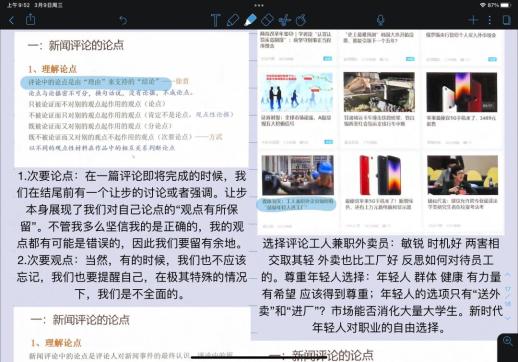Select page 18 in the page scroller

(508, 303)
